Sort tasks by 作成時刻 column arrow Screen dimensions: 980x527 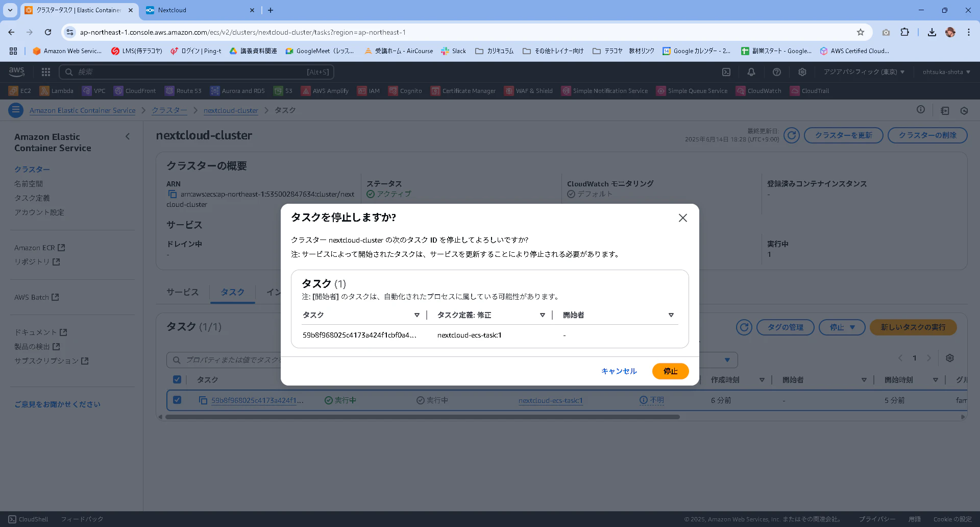coord(762,380)
